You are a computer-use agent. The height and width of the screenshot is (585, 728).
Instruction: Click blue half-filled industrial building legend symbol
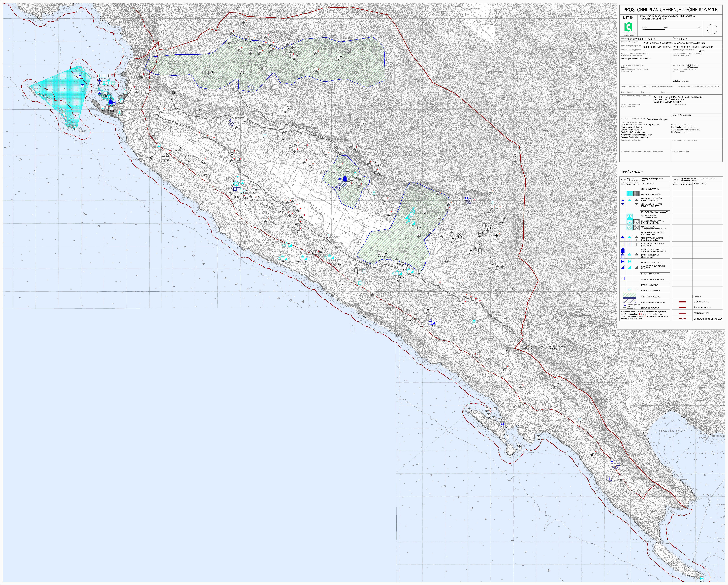tap(623, 267)
